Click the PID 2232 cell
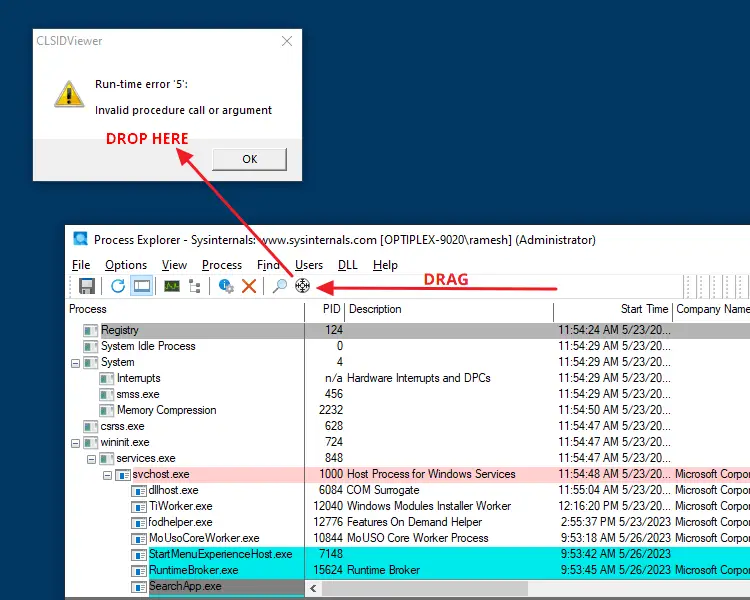The width and height of the screenshot is (750, 600). (x=331, y=410)
